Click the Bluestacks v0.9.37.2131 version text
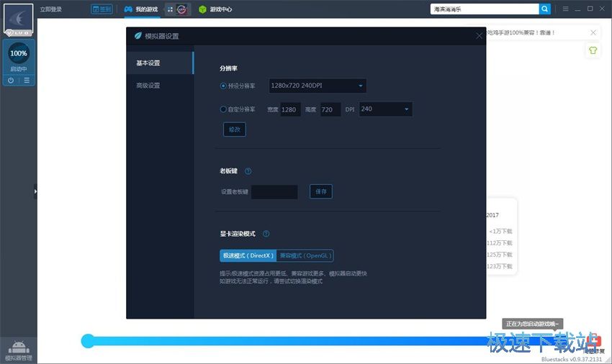The height and width of the screenshot is (364, 612). coord(572,359)
